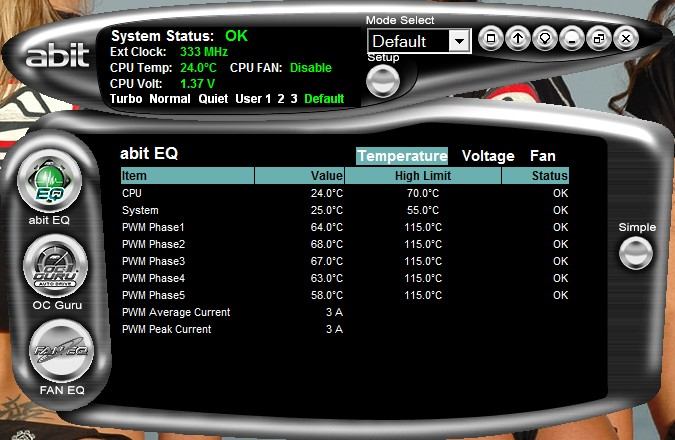Viewport: 675px width, 440px height.
Task: Switch to the Fan tab
Action: click(542, 156)
